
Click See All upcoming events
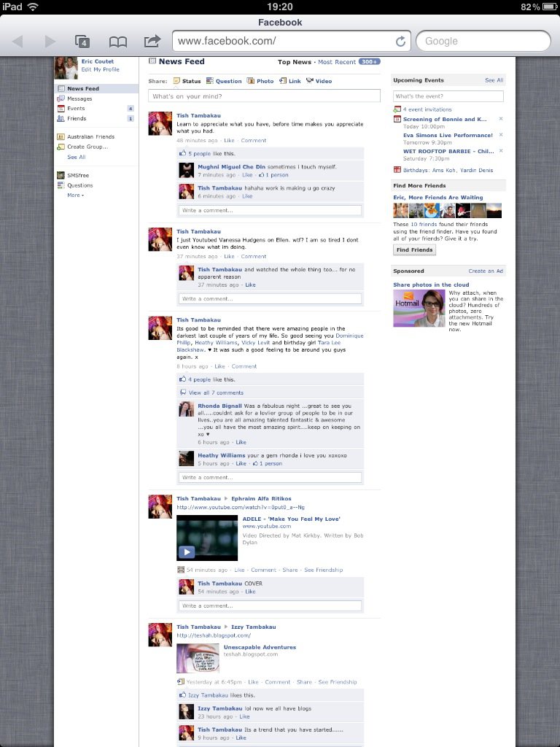click(494, 80)
